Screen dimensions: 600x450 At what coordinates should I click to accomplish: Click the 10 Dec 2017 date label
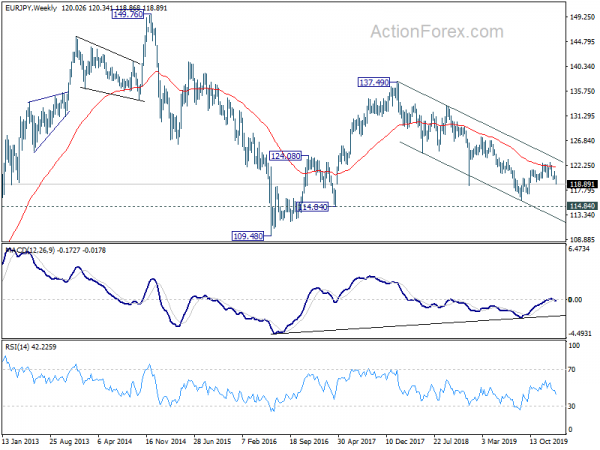point(405,441)
